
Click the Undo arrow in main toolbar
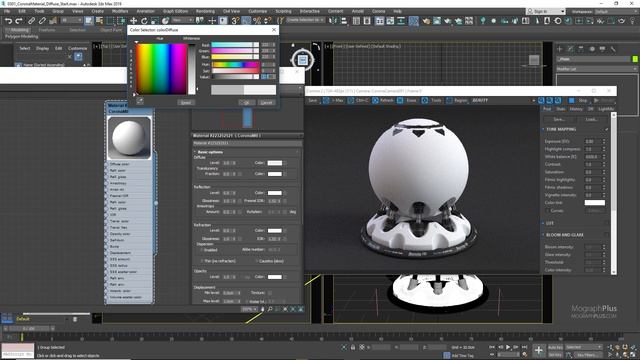(8, 20)
